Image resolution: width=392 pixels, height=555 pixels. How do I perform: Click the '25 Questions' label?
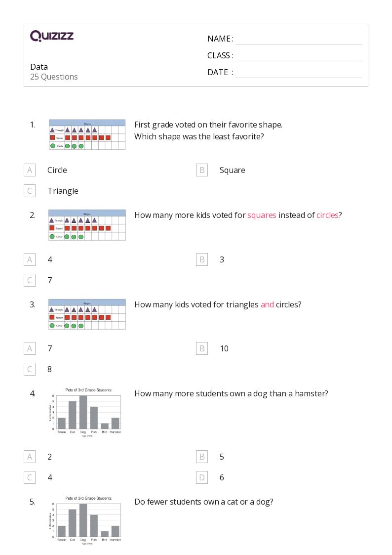pyautogui.click(x=54, y=77)
